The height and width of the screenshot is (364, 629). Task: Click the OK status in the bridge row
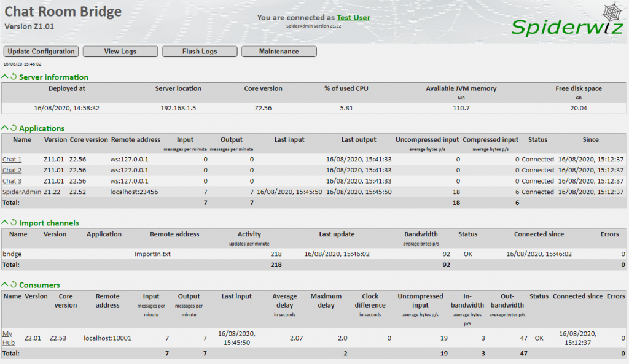pyautogui.click(x=467, y=254)
